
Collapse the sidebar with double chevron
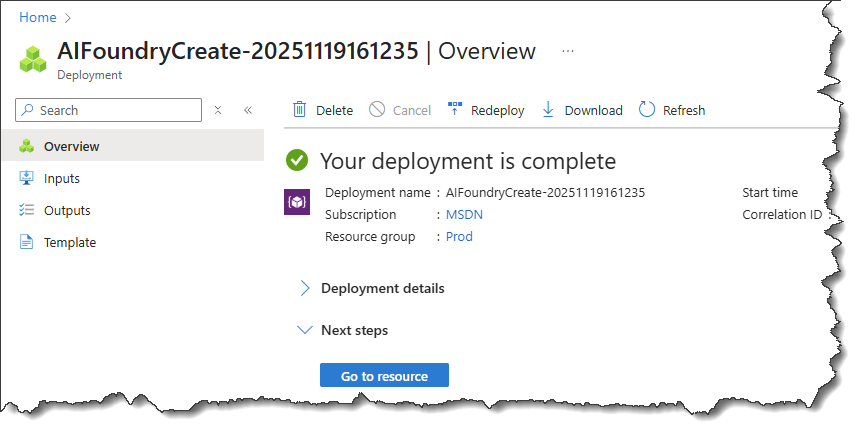pos(248,110)
